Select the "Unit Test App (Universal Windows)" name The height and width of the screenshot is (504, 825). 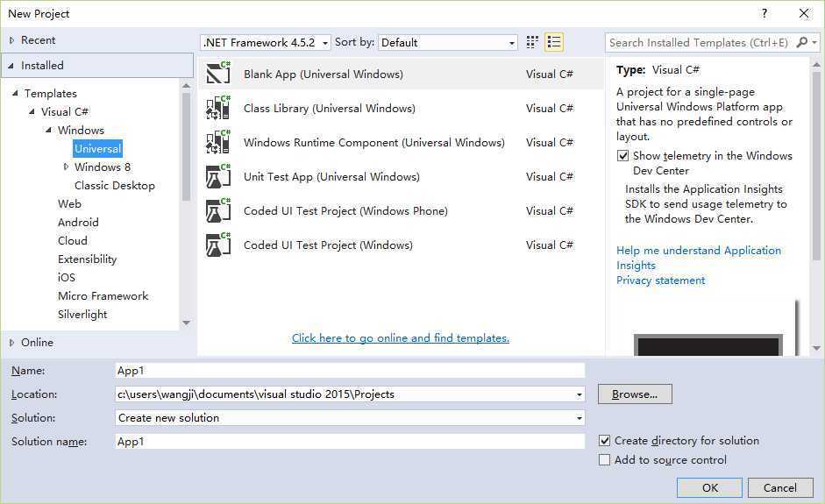[x=331, y=176]
